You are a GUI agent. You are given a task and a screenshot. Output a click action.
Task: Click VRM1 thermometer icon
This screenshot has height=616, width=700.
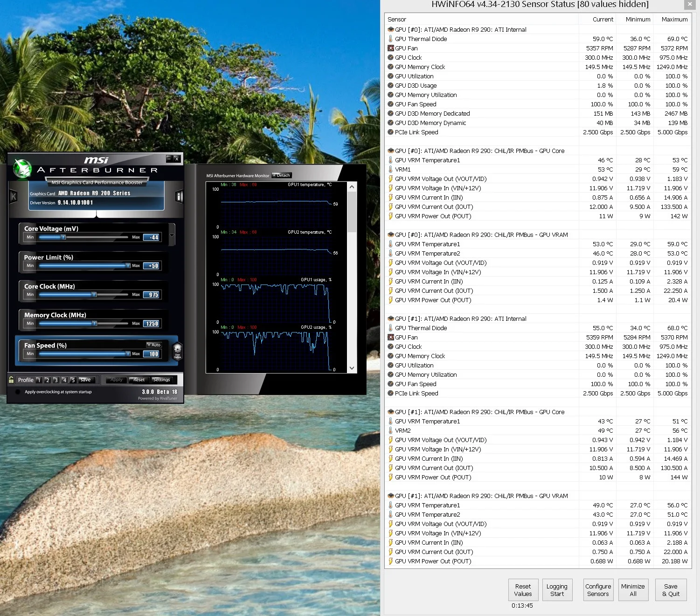tap(391, 169)
